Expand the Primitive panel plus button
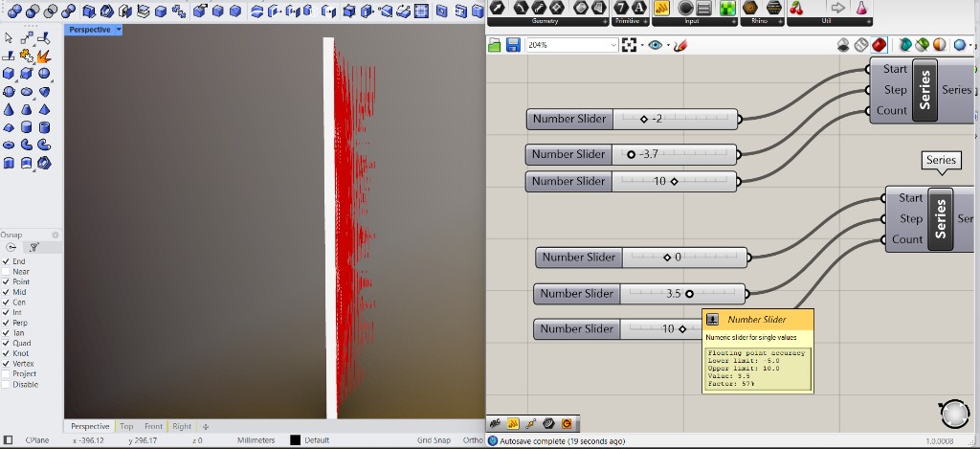The width and height of the screenshot is (980, 449). [x=646, y=22]
